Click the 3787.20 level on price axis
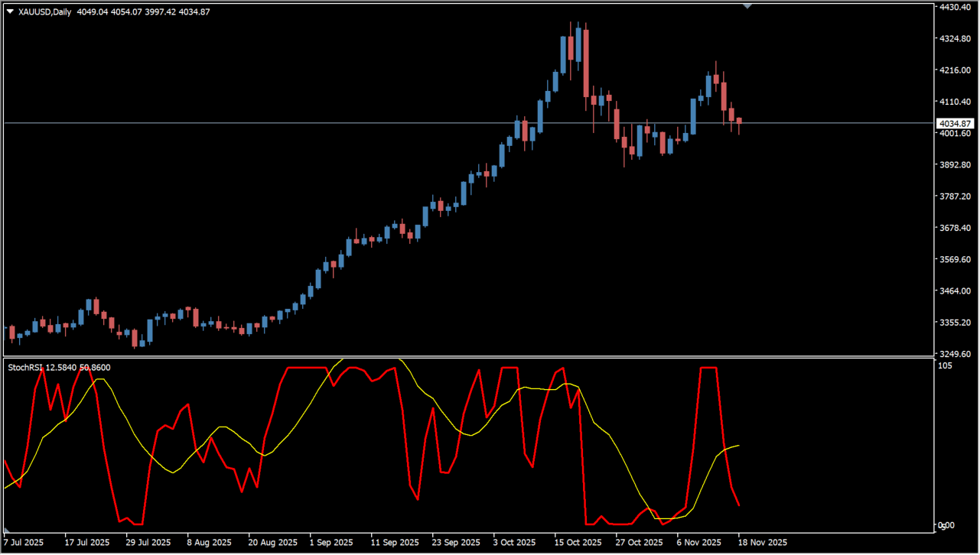 pos(954,196)
